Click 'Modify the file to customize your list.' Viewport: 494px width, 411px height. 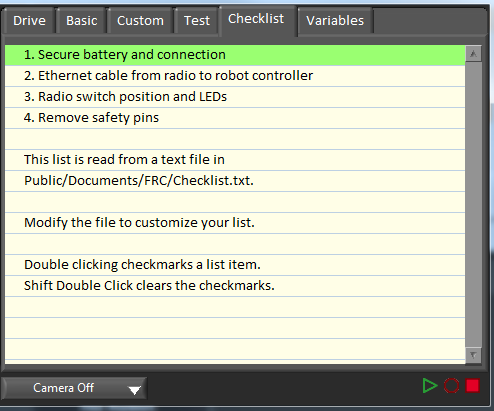235,223
